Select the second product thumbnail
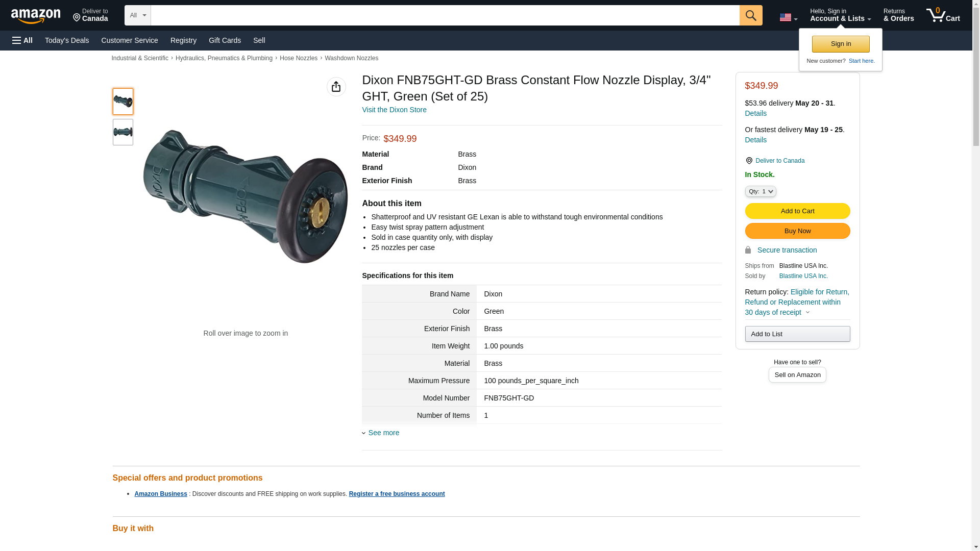Image resolution: width=980 pixels, height=551 pixels. pyautogui.click(x=123, y=132)
